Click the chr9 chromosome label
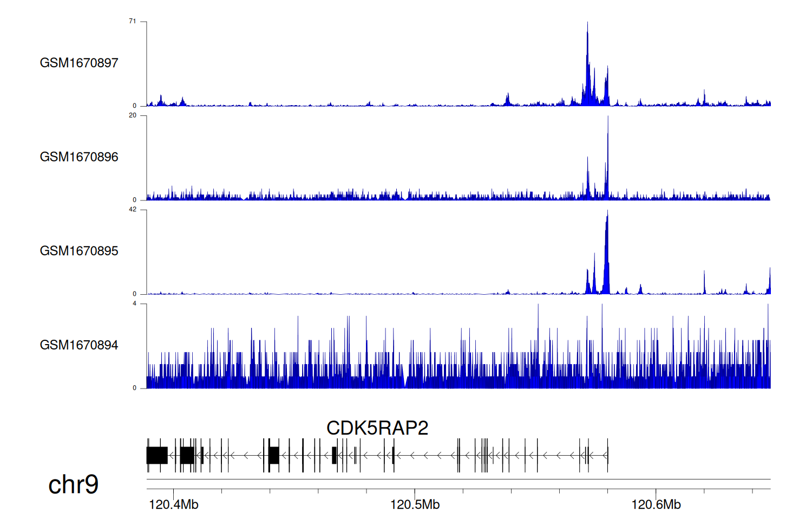This screenshot has height=531, width=812. pyautogui.click(x=73, y=484)
